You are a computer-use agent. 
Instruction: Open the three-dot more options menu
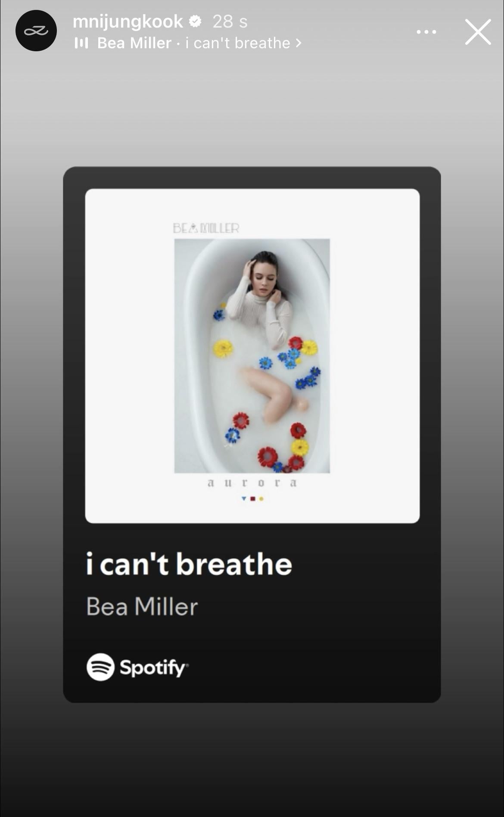[x=426, y=31]
